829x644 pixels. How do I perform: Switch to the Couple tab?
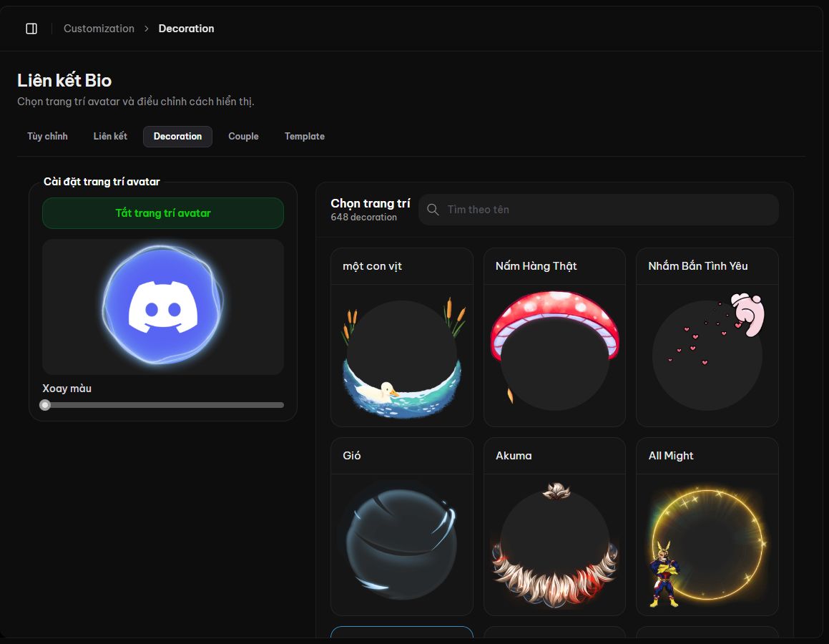[243, 137]
